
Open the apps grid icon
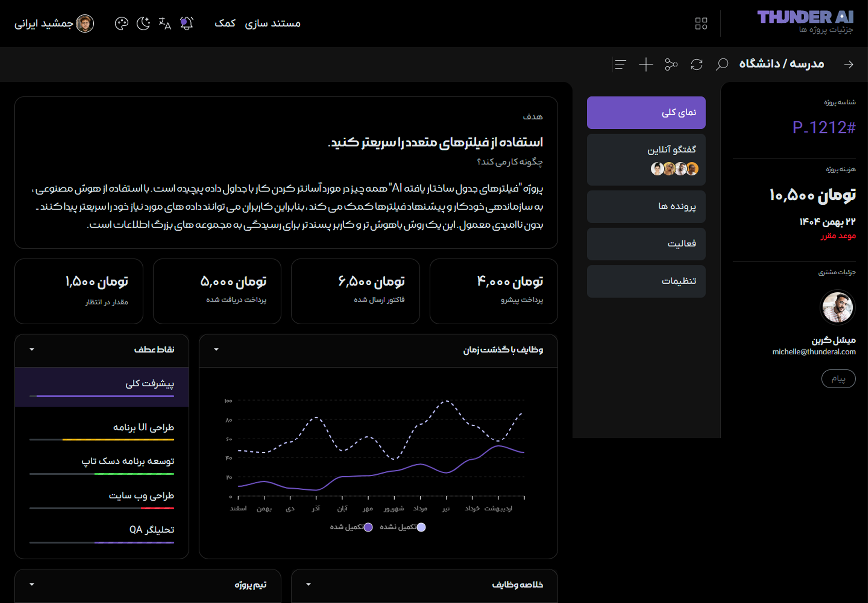(701, 24)
